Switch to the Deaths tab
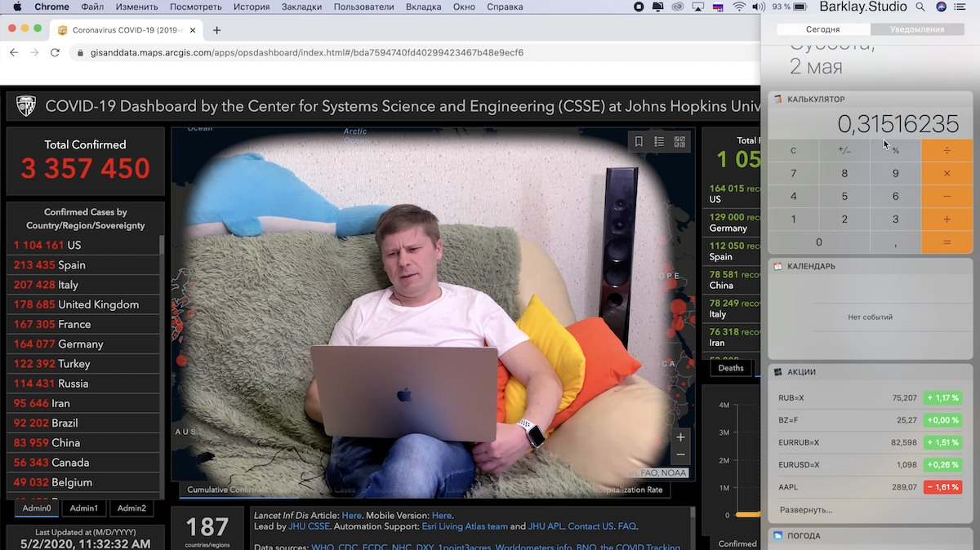This screenshot has height=550, width=980. pos(731,368)
